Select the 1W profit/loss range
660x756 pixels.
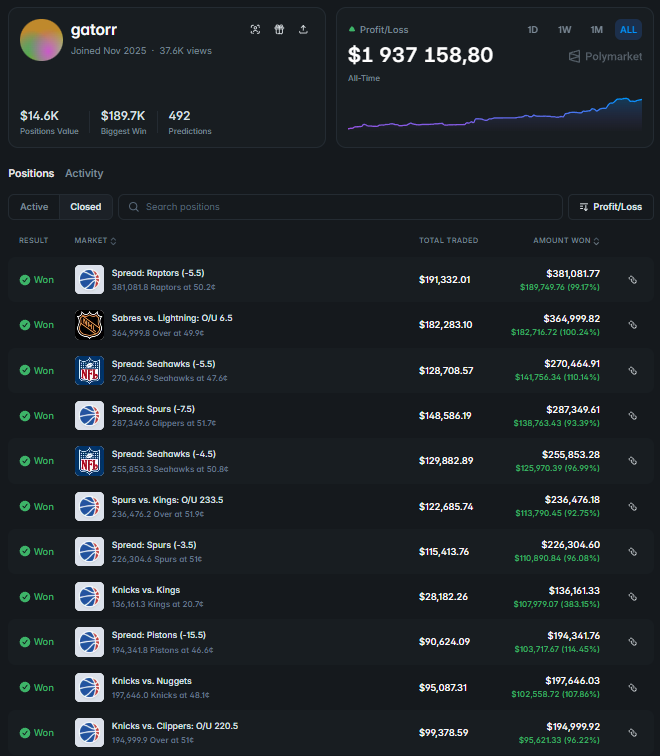click(x=565, y=30)
